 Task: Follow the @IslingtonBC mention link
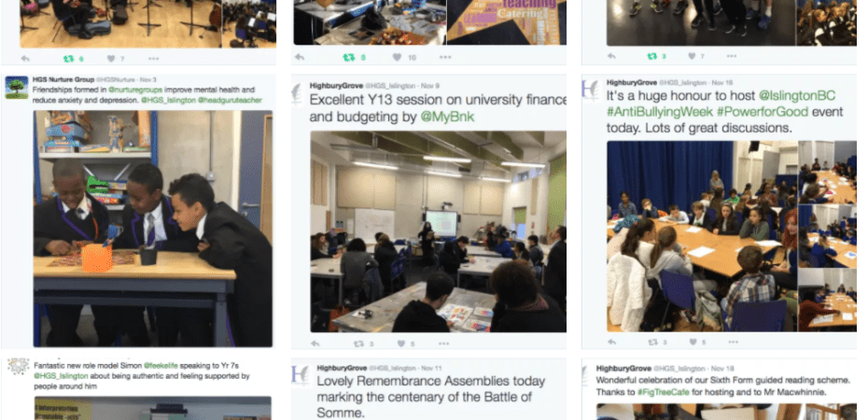click(797, 96)
